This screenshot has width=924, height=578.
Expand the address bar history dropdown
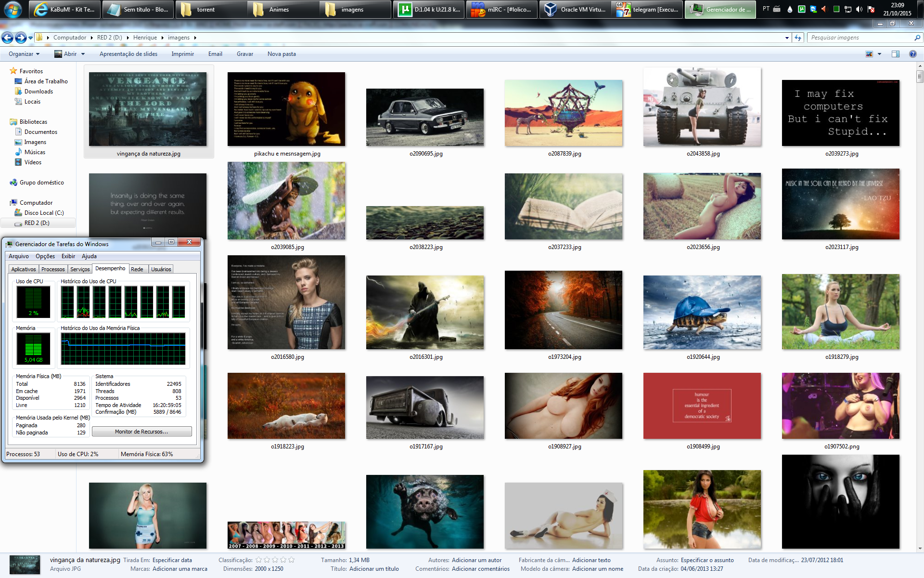click(x=787, y=38)
